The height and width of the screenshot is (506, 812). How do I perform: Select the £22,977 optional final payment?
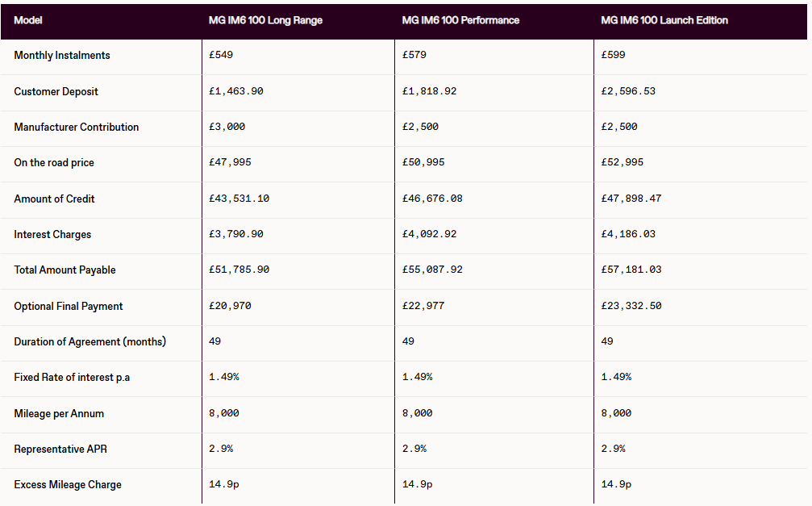423,306
